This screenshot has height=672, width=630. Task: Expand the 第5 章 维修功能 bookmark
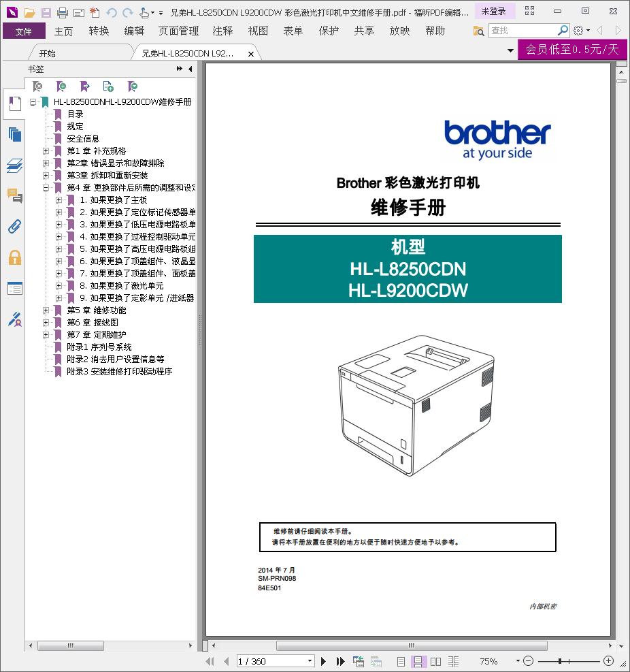tap(46, 310)
